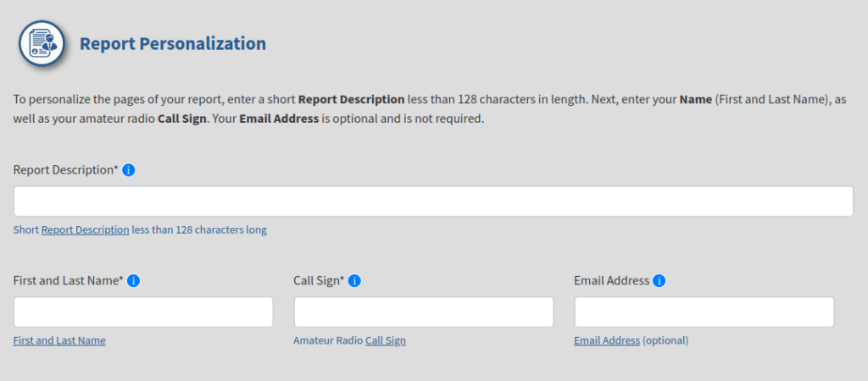Click the Email Address input field
Image resolution: width=868 pixels, height=381 pixels.
pos(704,312)
